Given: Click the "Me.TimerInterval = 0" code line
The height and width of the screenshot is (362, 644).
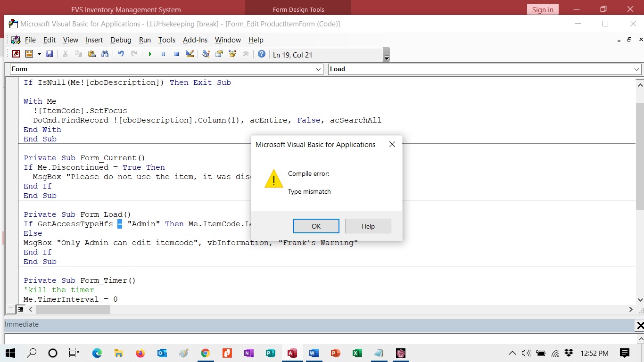Looking at the screenshot, I should pyautogui.click(x=71, y=299).
